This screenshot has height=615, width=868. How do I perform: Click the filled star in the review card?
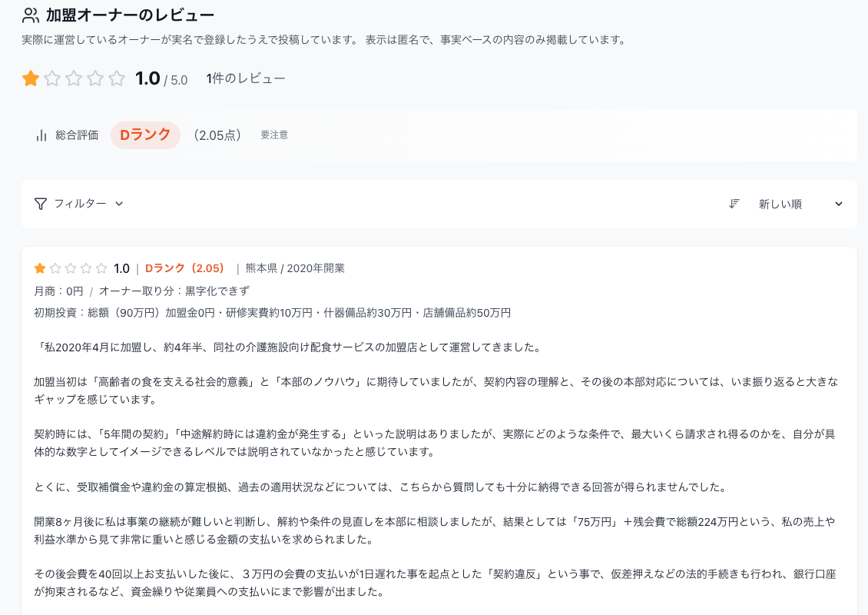point(40,268)
